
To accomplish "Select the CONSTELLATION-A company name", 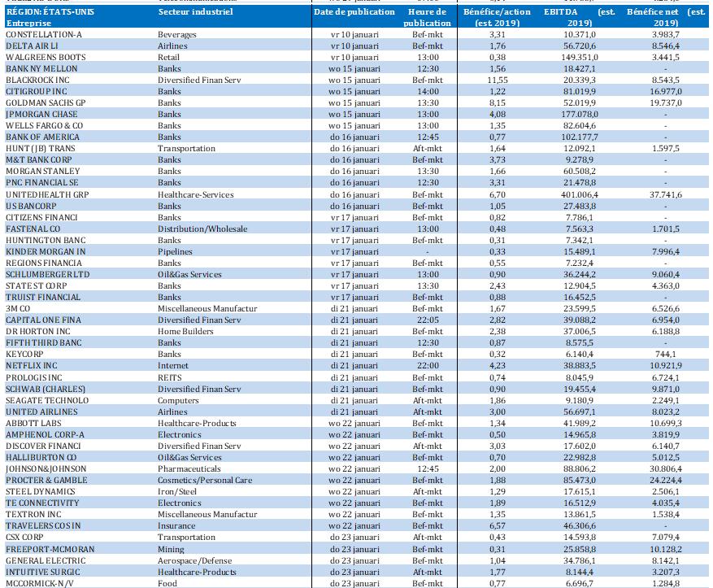I will [44, 34].
